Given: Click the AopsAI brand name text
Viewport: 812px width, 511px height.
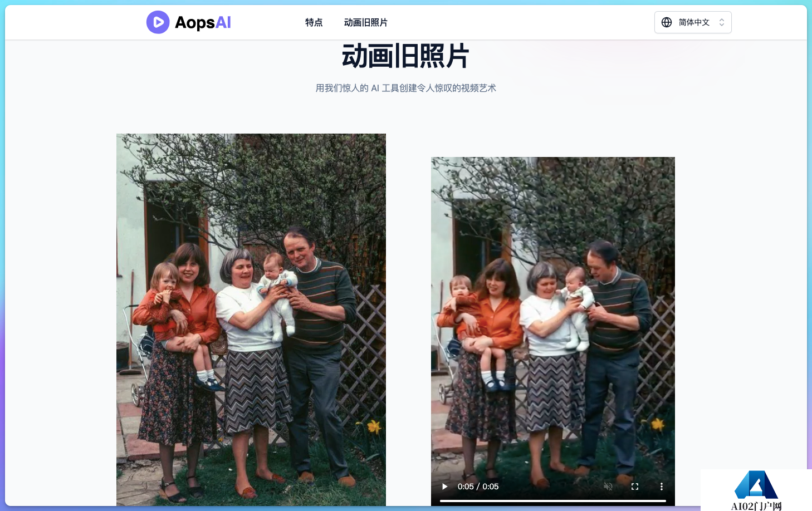Looking at the screenshot, I should [203, 22].
